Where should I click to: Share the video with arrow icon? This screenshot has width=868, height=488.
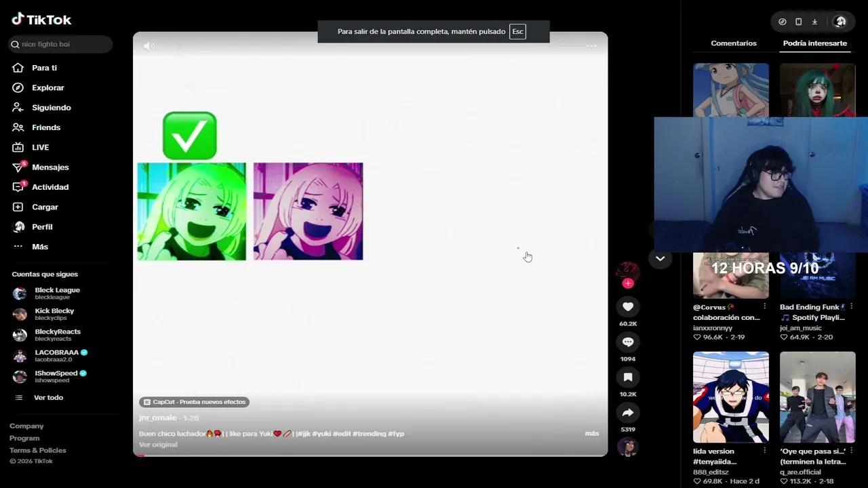(628, 412)
